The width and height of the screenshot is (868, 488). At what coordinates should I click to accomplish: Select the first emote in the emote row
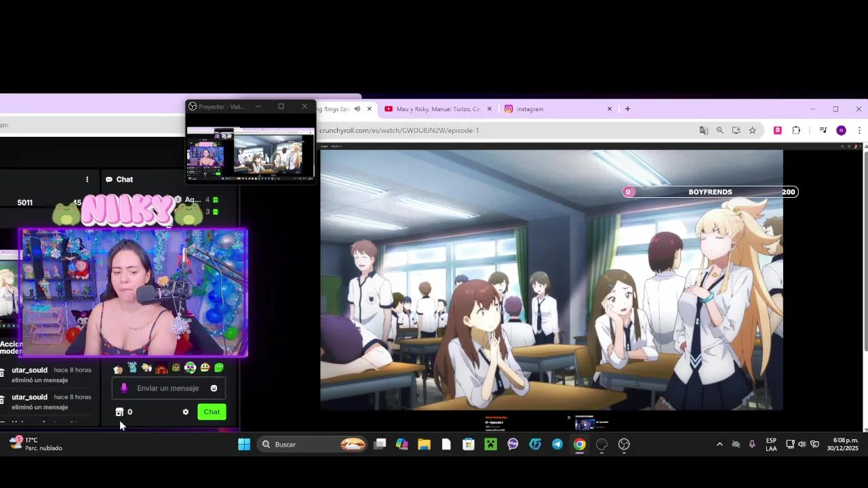click(x=118, y=369)
